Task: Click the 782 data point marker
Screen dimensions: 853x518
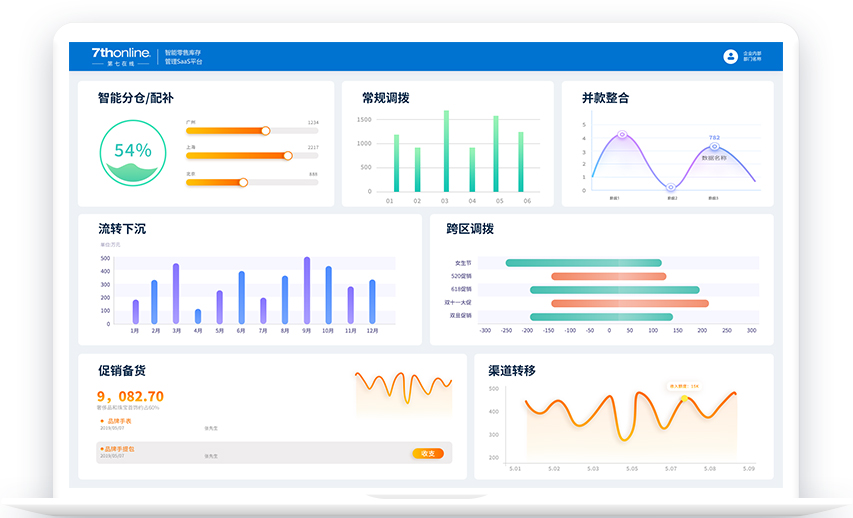Action: [714, 147]
